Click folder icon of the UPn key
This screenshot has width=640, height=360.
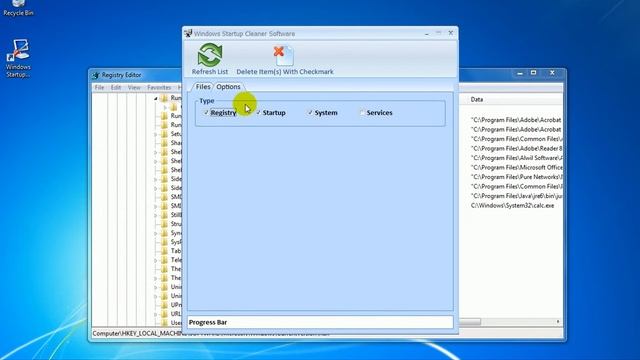click(164, 304)
